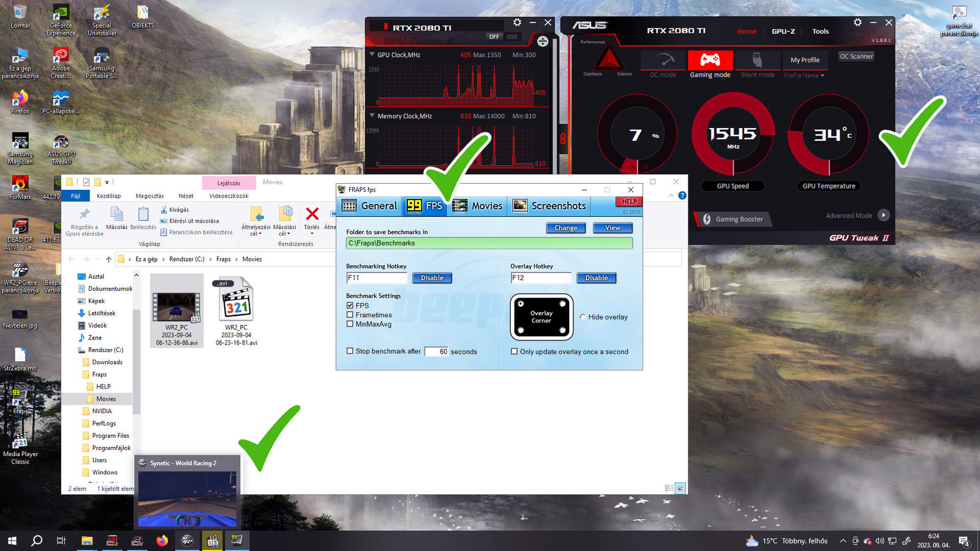
Task: Collapse the Memory Clock,MHz graph section
Action: click(372, 116)
